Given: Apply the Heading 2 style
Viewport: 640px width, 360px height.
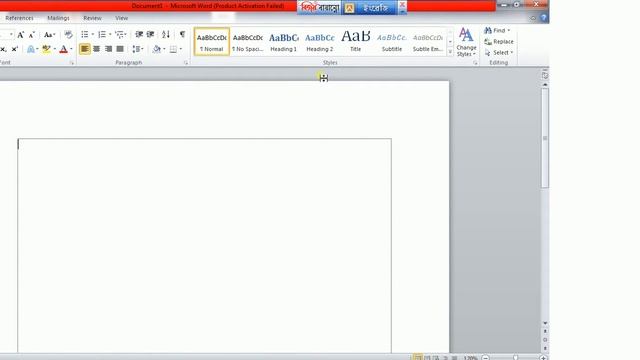Looking at the screenshot, I should [320, 41].
